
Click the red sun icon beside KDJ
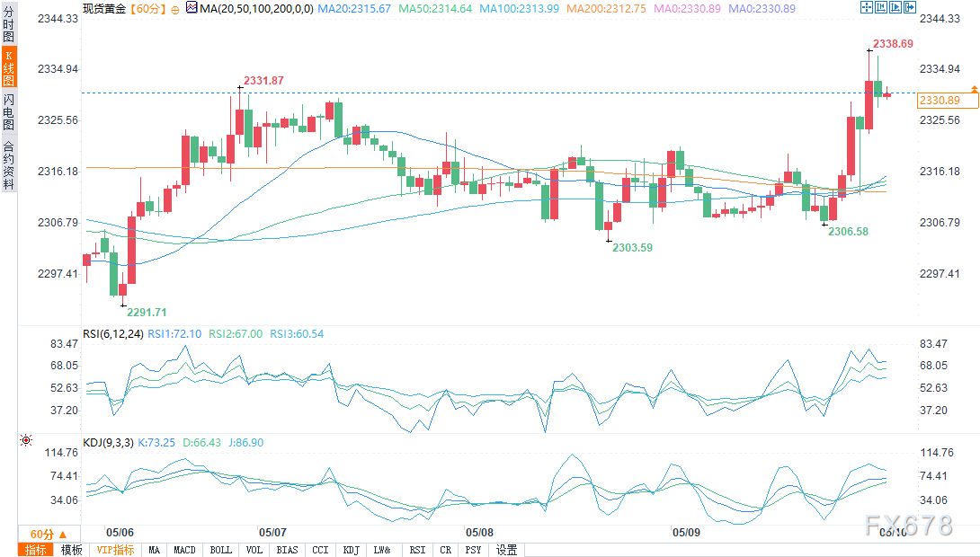(26, 440)
